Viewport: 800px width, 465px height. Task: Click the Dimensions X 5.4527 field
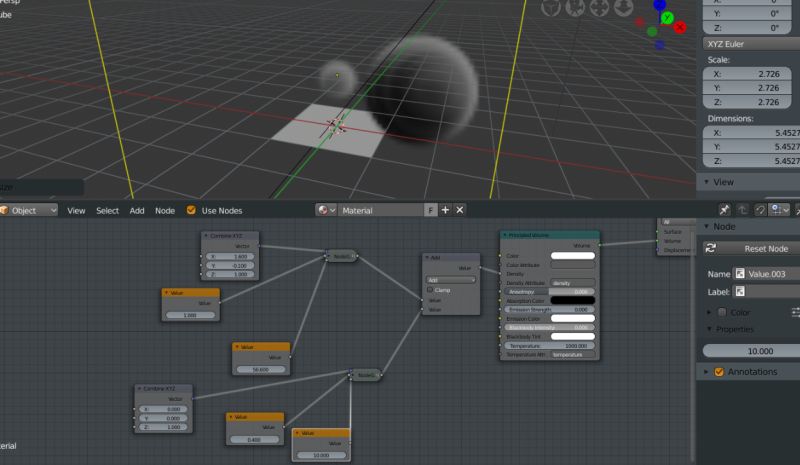[751, 133]
